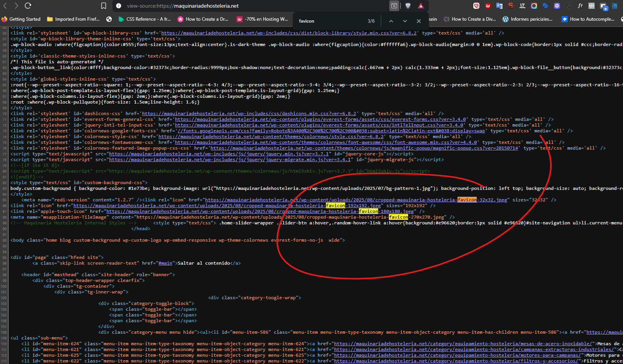Reload the page source
Viewport: 623px width, 364px height.
coord(28,6)
